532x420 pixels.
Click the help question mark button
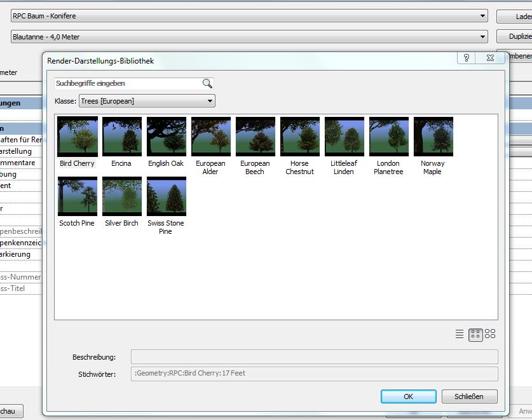point(467,58)
